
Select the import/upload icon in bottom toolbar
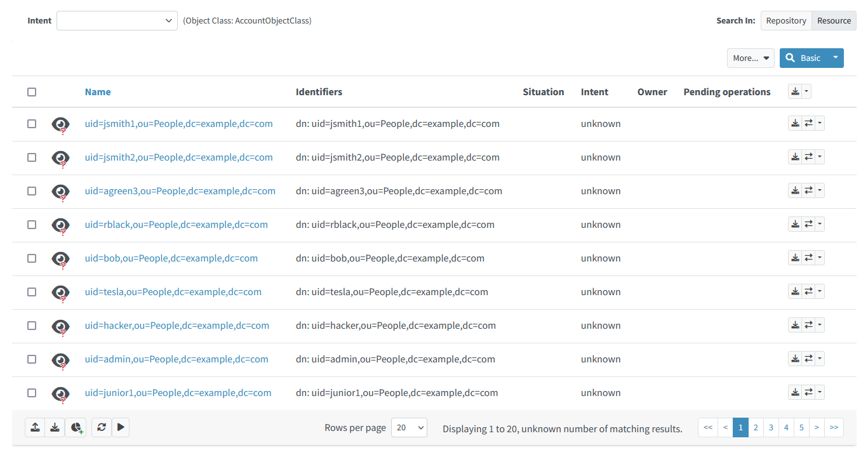coord(34,427)
